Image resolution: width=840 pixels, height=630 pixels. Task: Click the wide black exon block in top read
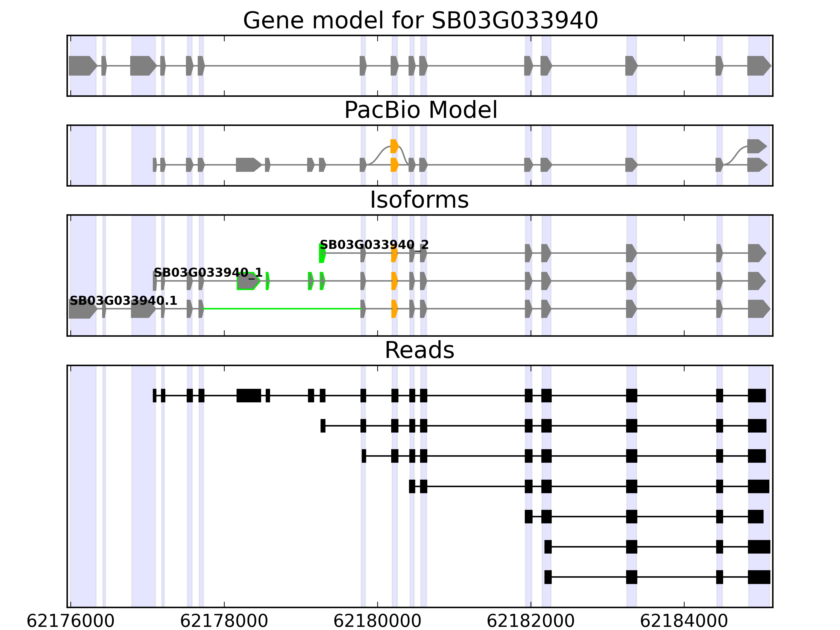point(248,395)
